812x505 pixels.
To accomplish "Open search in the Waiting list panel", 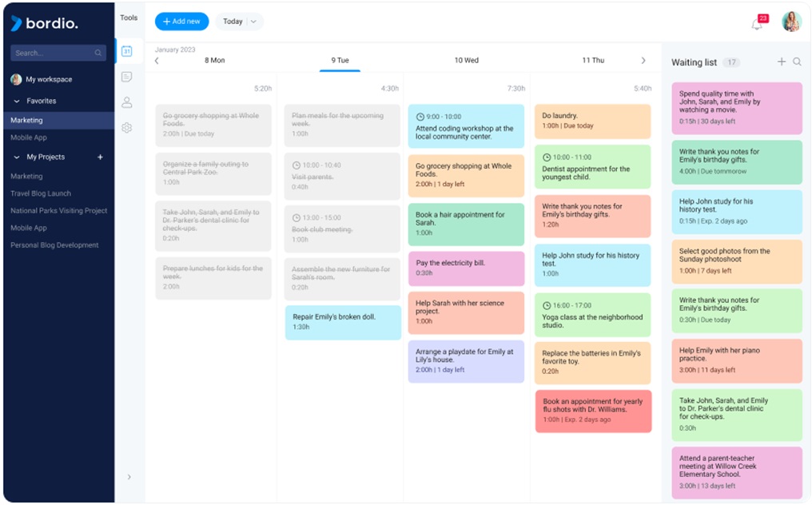I will point(798,62).
